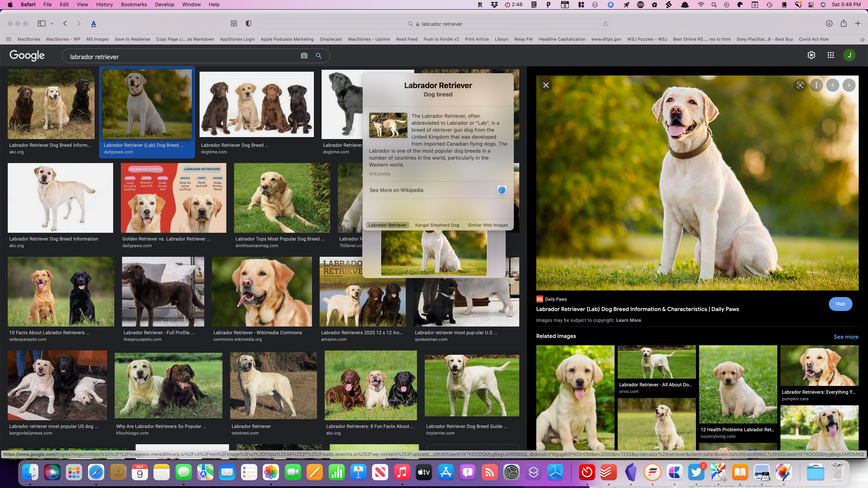Open Finder from the Dock

[30, 472]
